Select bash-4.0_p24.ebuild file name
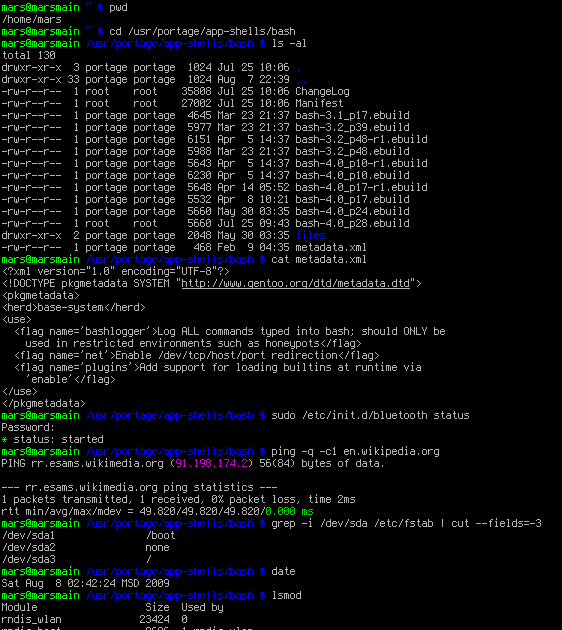 coord(352,211)
